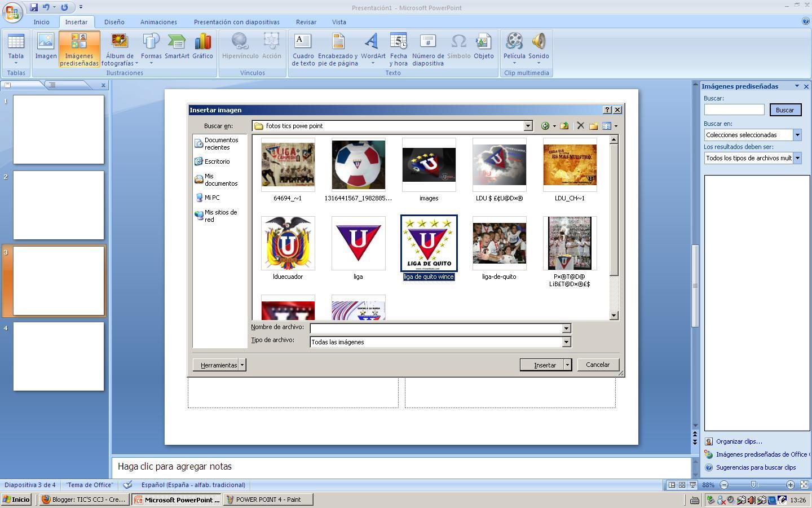Screen dimensions: 812x508
Task: Expand the Insertar button's dropdown arrow
Action: point(567,365)
